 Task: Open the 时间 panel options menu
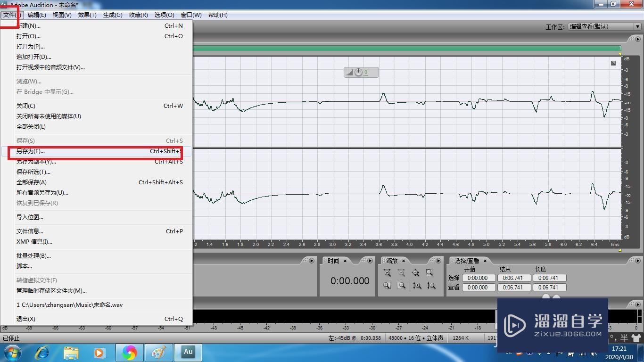click(x=370, y=261)
